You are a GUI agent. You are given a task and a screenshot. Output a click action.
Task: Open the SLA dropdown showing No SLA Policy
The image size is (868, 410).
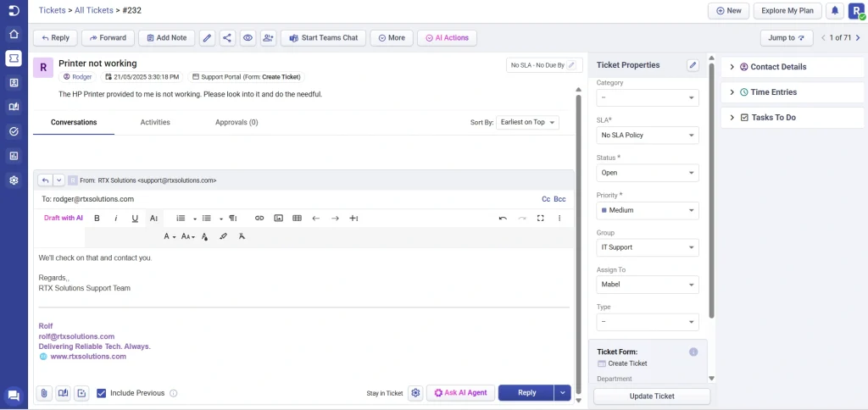tap(647, 135)
